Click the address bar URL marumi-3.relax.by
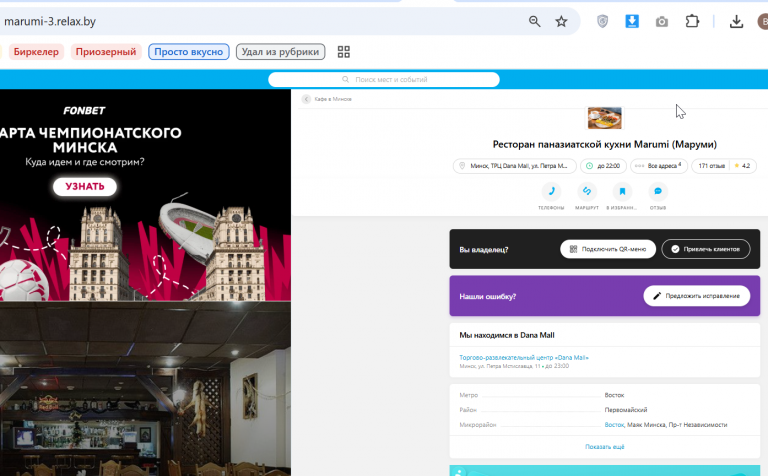 pyautogui.click(x=49, y=22)
